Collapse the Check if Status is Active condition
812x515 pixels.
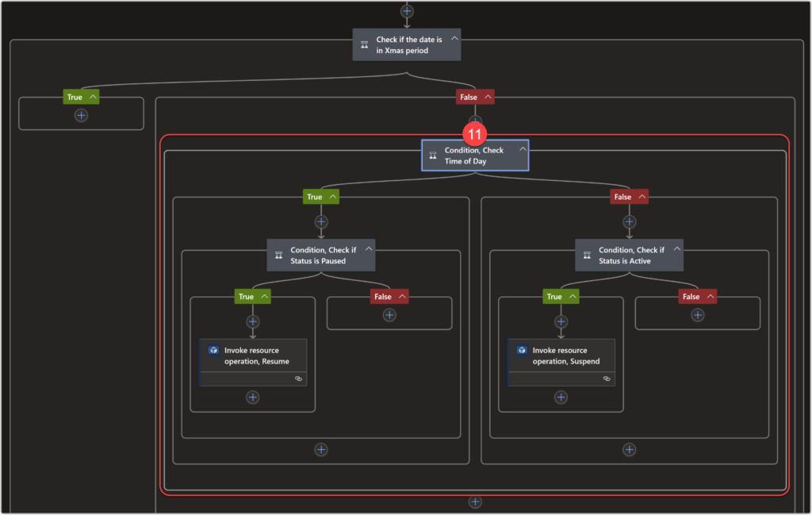pyautogui.click(x=676, y=247)
